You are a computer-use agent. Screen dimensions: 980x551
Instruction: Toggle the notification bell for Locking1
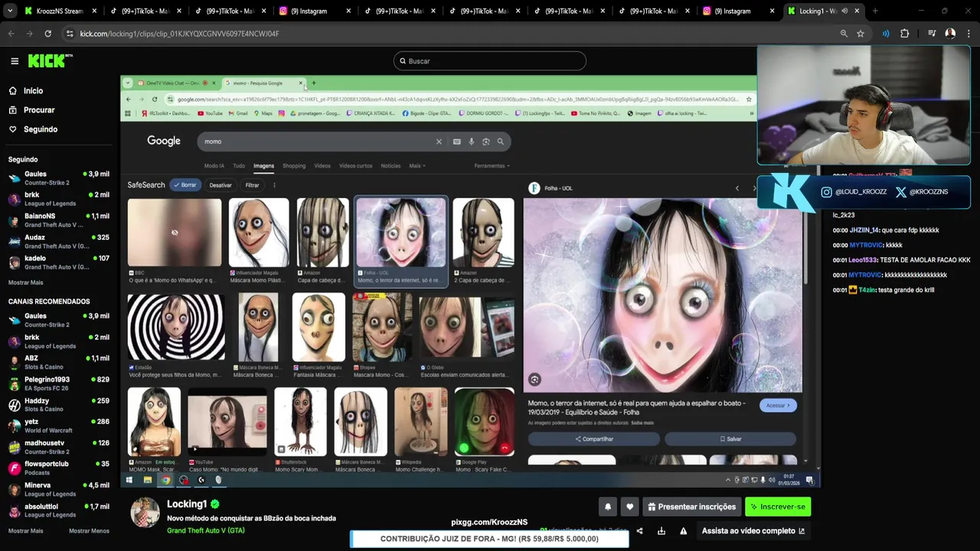point(608,507)
